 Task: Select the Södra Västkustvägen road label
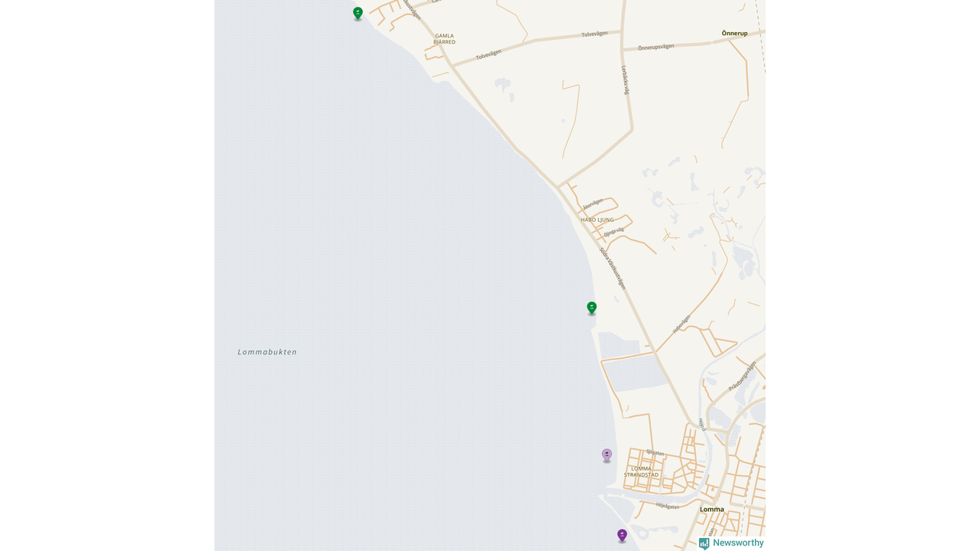pyautogui.click(x=612, y=268)
